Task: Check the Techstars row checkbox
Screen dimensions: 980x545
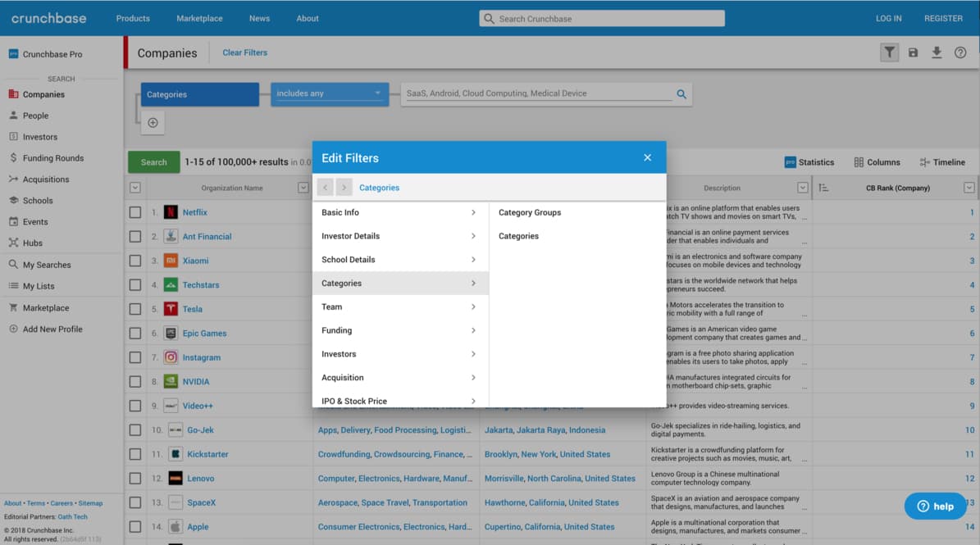Action: click(x=135, y=284)
